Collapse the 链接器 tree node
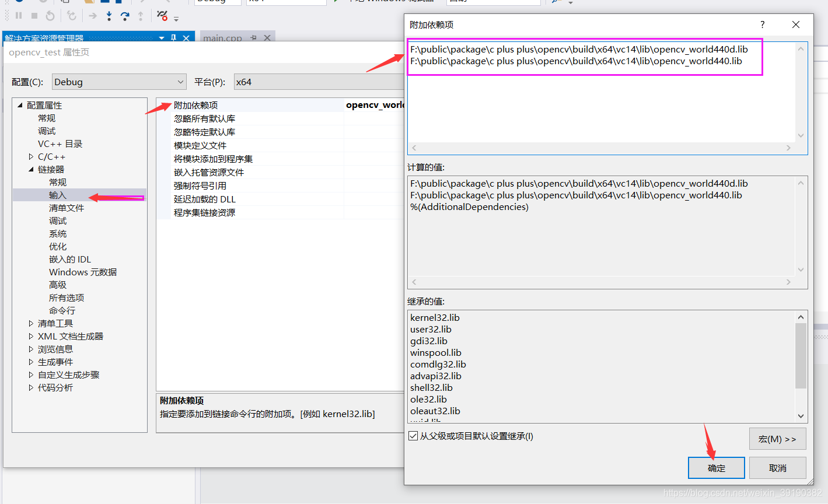The height and width of the screenshot is (504, 828). pos(31,169)
